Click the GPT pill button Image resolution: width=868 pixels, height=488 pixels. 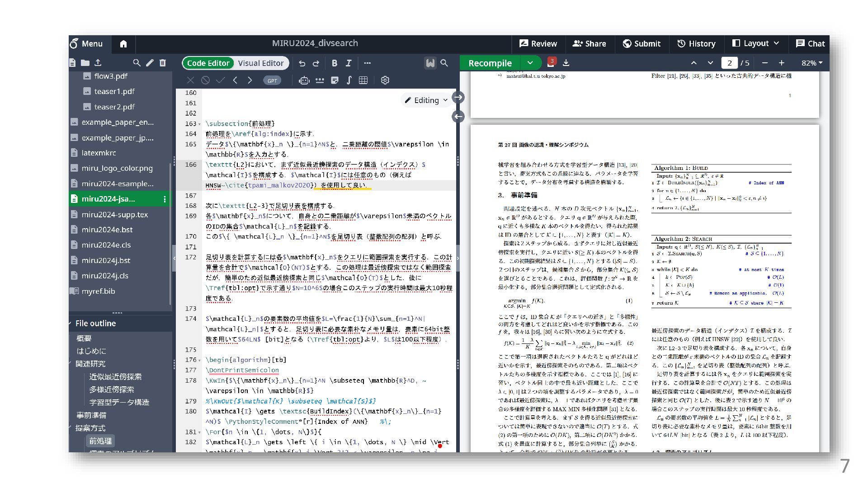click(x=272, y=80)
